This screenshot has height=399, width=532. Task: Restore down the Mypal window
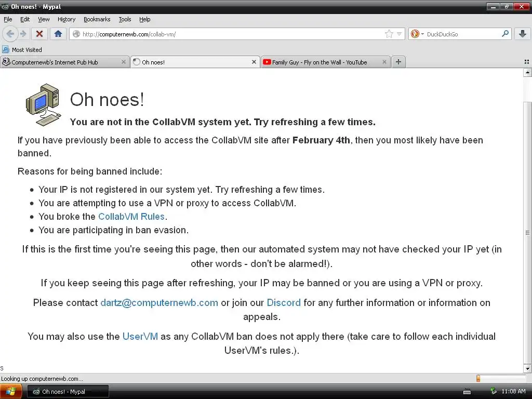[x=507, y=6]
